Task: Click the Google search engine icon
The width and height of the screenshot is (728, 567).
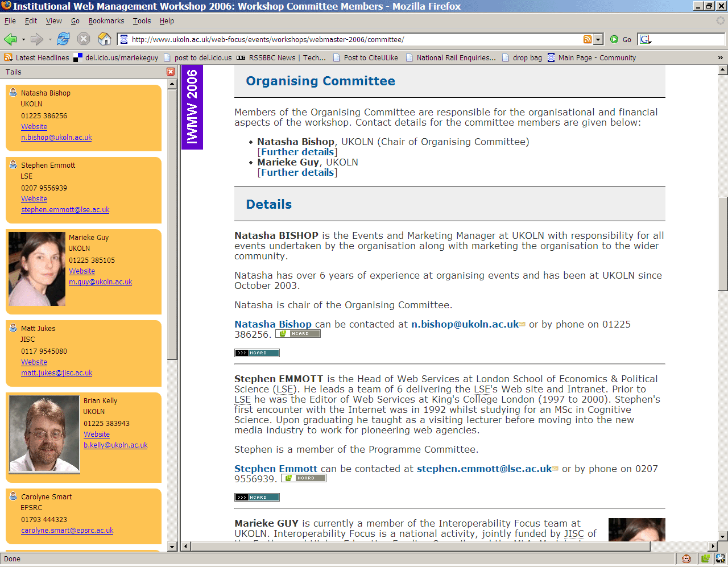Action: 645,39
